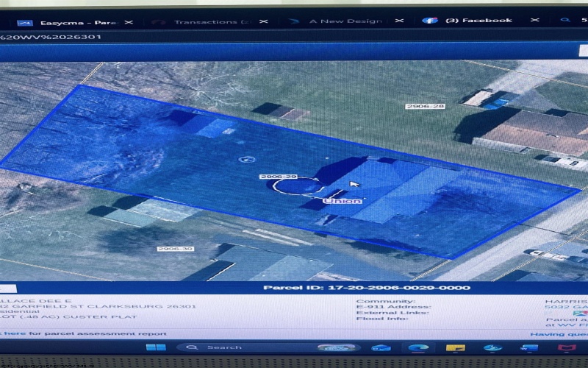Click the blue taskbar icon left of Word

[492, 347]
